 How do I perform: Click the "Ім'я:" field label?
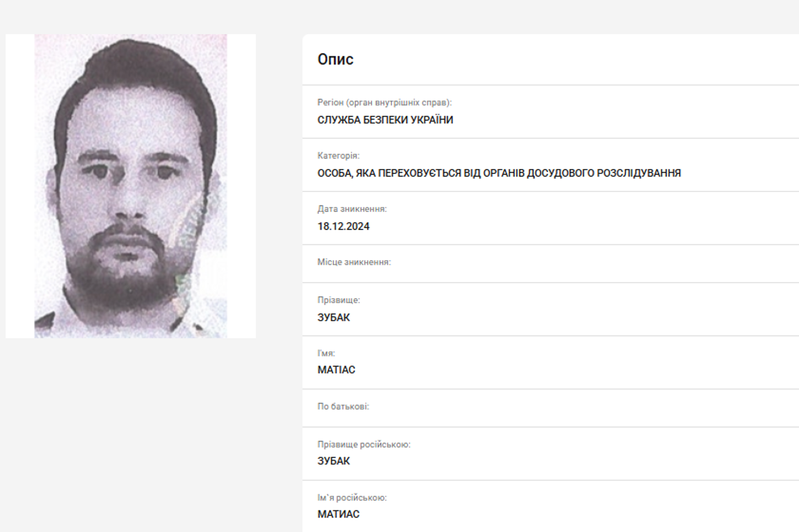(x=326, y=353)
